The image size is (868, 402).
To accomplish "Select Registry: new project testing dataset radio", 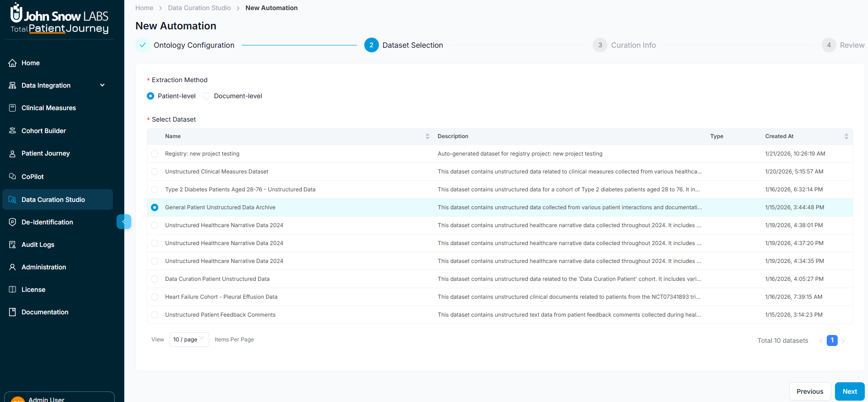I will pyautogui.click(x=155, y=154).
